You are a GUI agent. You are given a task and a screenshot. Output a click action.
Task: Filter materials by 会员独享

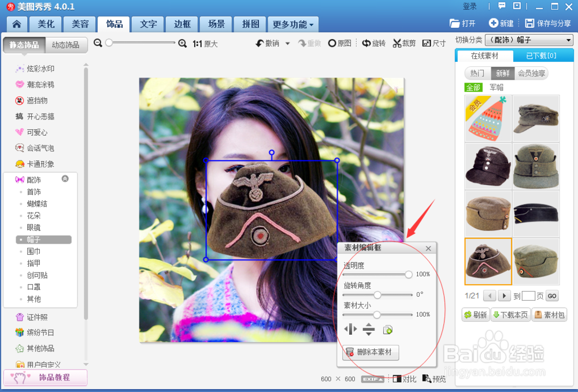coord(531,73)
